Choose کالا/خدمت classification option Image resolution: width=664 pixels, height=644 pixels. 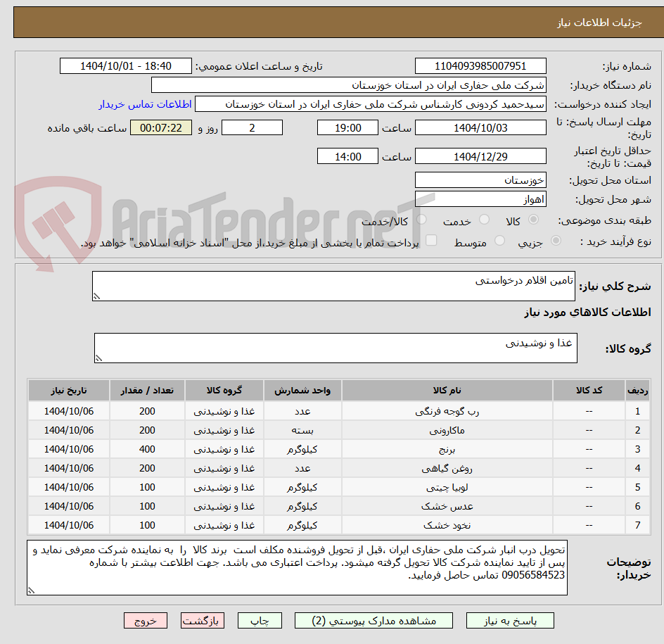421,220
